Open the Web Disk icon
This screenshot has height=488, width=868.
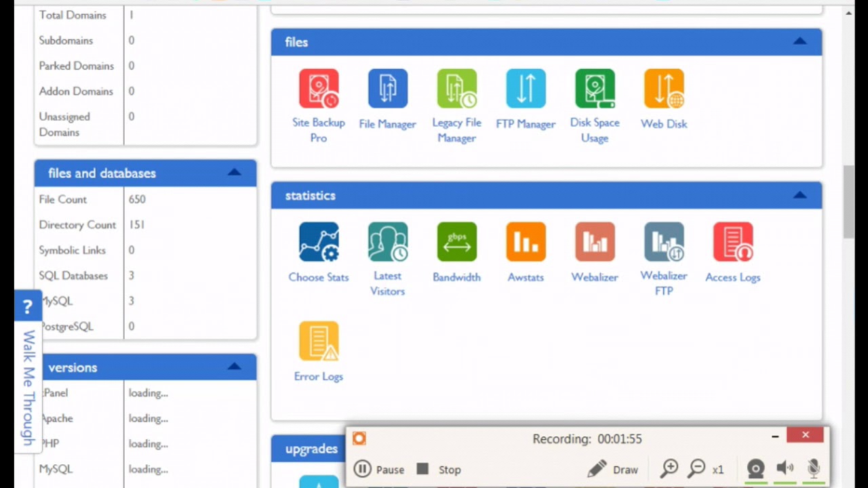[664, 89]
